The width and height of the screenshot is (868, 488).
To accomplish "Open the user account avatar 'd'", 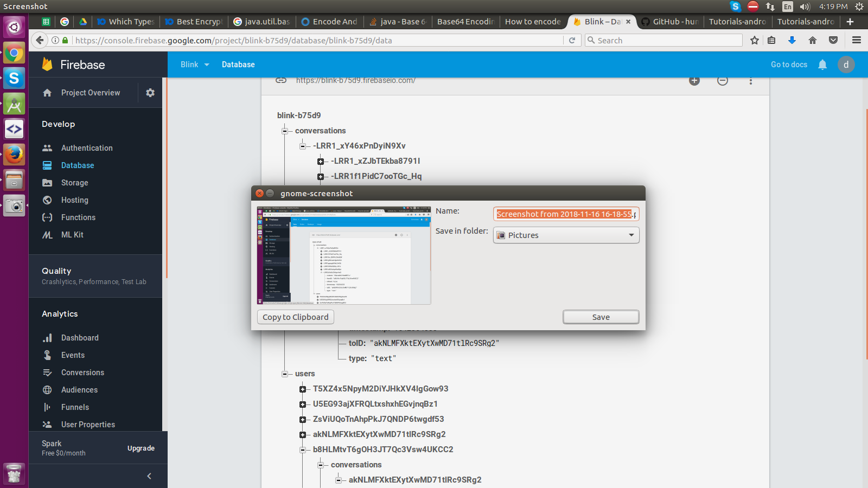I will pos(846,65).
